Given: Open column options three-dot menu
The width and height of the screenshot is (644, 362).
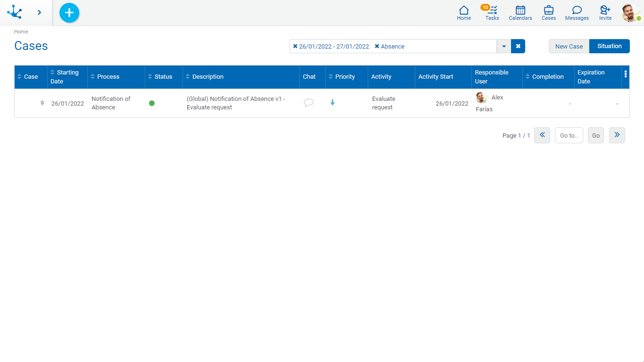Looking at the screenshot, I should point(626,74).
